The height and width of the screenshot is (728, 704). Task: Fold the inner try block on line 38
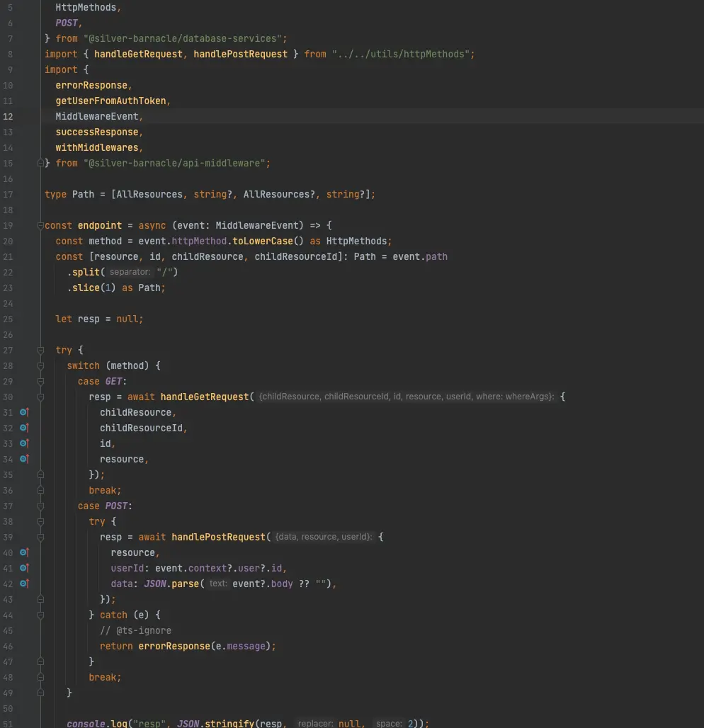pos(40,521)
